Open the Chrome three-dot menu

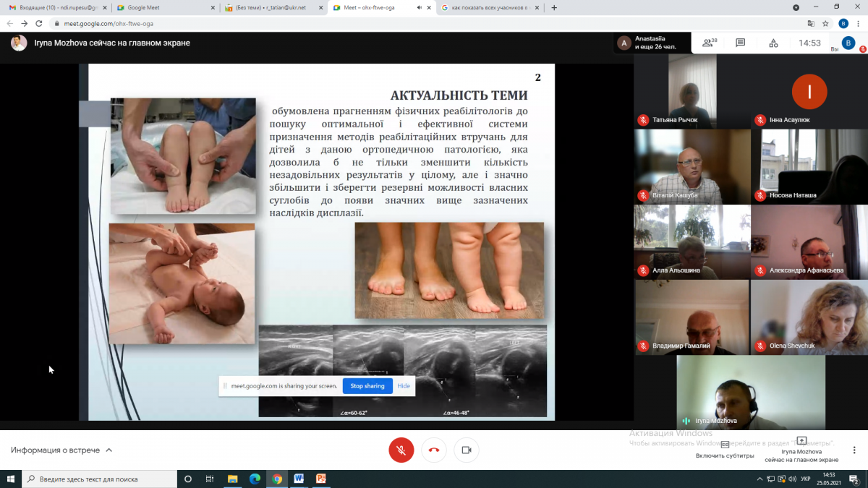pos(859,23)
